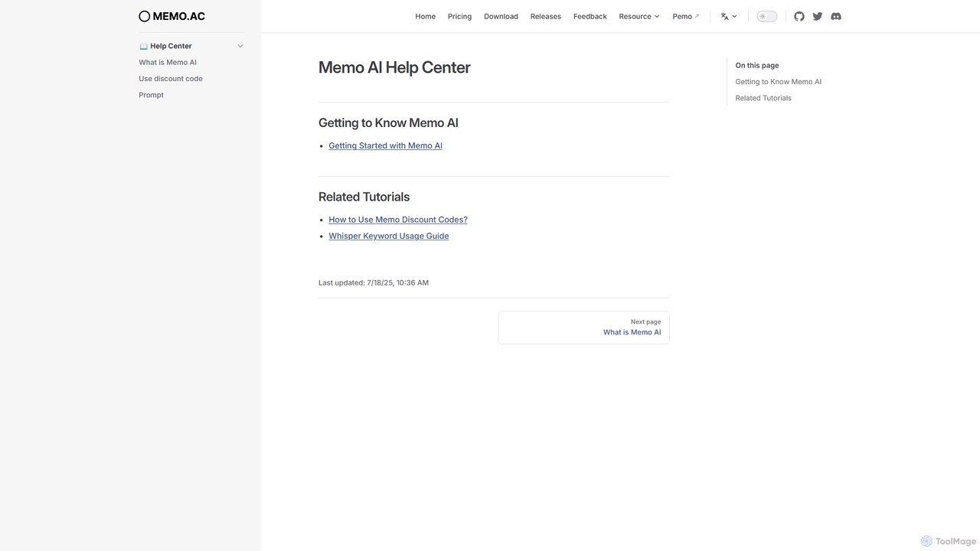Go to Home in navigation
The height and width of the screenshot is (551, 980).
click(x=426, y=16)
